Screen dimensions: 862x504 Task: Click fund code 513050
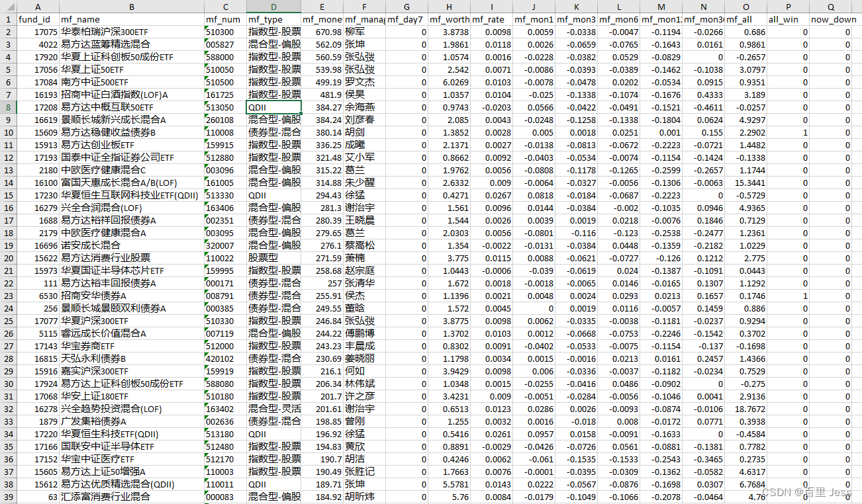[x=225, y=107]
